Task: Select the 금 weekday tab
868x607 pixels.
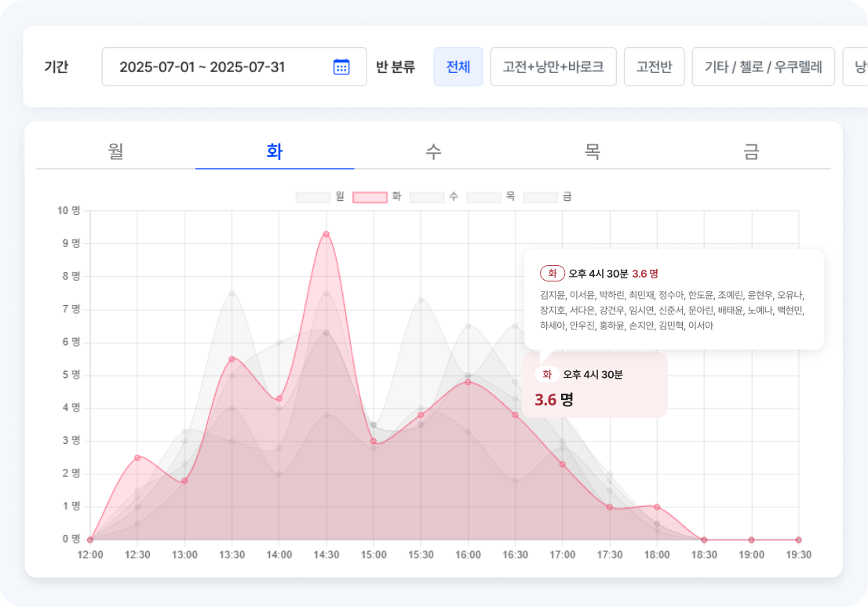Action: tap(751, 151)
